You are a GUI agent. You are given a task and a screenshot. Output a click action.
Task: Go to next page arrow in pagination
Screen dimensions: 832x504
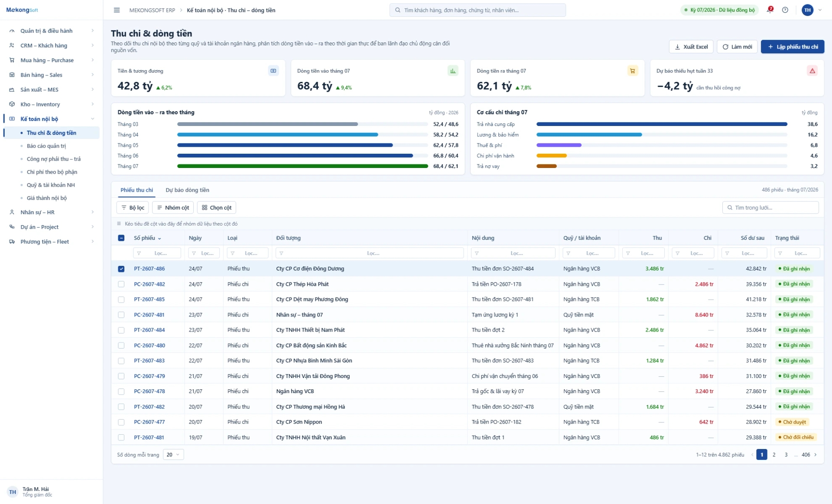816,455
